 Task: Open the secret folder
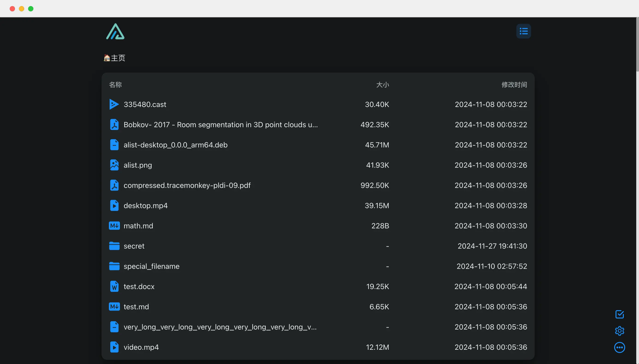click(x=134, y=246)
